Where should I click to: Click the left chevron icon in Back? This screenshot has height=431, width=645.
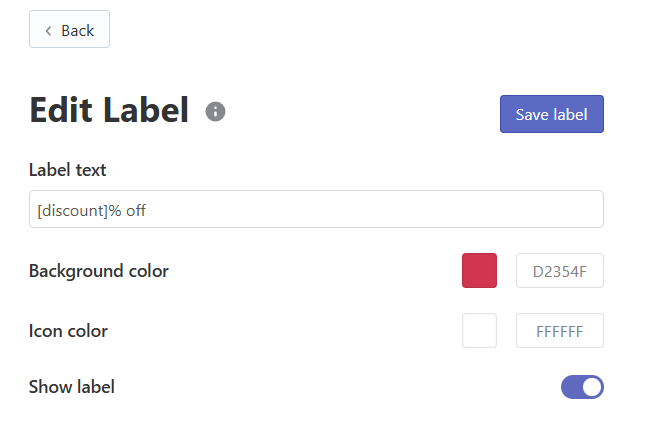point(49,31)
